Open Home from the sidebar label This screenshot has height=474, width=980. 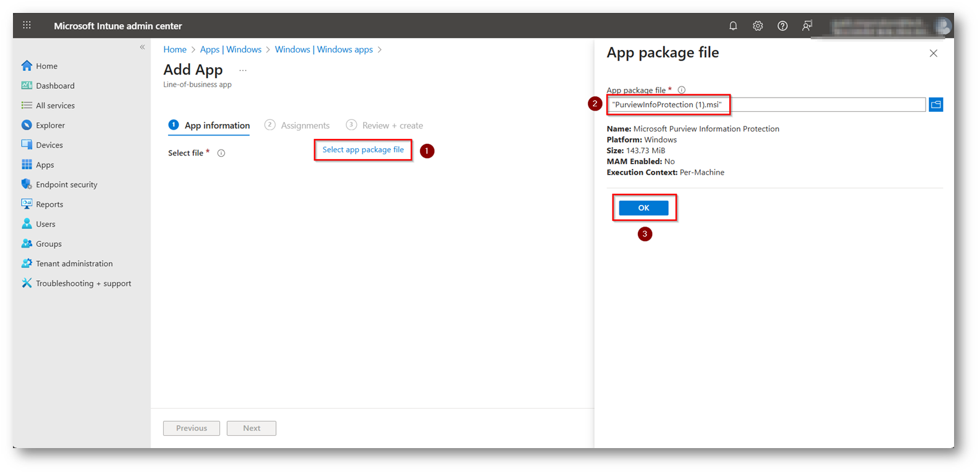coord(46,66)
